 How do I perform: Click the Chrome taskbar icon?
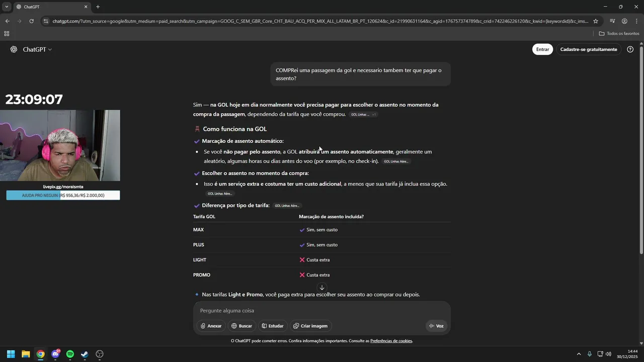pyautogui.click(x=40, y=354)
